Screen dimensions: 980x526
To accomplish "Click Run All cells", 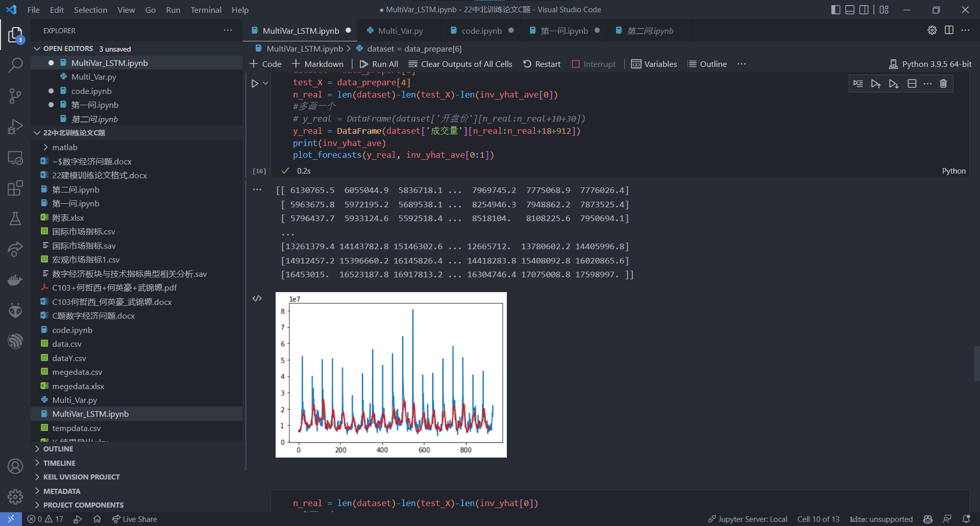I will pyautogui.click(x=379, y=64).
